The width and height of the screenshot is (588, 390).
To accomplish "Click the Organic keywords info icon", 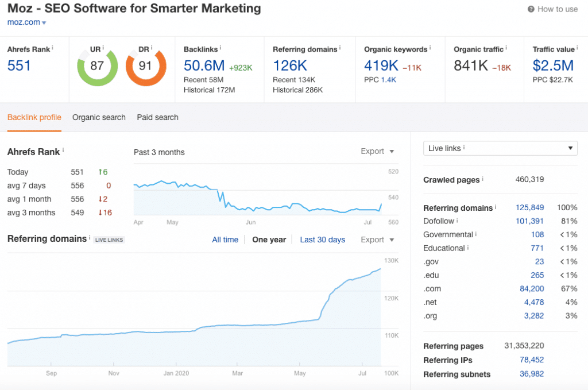I will click(x=430, y=48).
